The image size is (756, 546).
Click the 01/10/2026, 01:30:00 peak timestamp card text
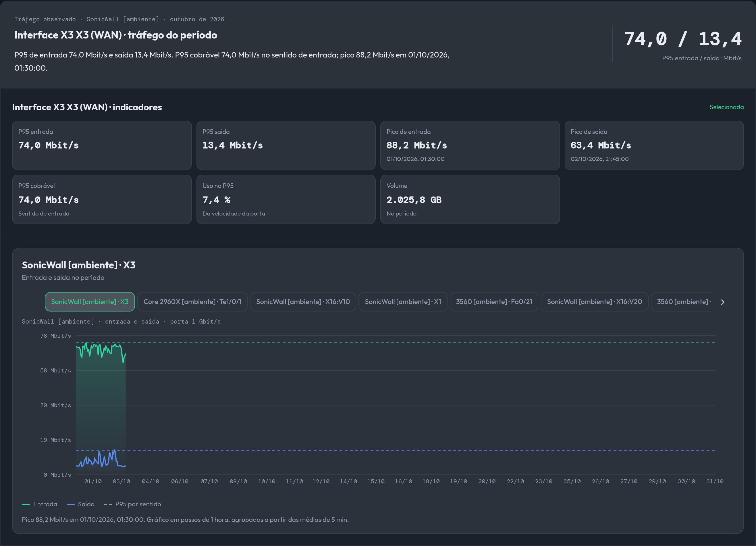(415, 159)
